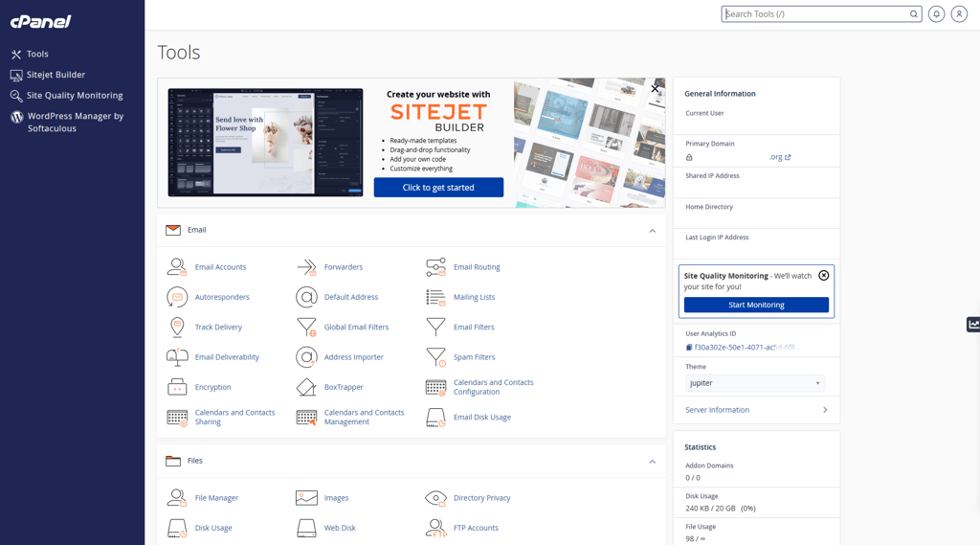This screenshot has width=980, height=545.
Task: Open Calendars and Contacts Configuration icon
Action: pos(435,387)
